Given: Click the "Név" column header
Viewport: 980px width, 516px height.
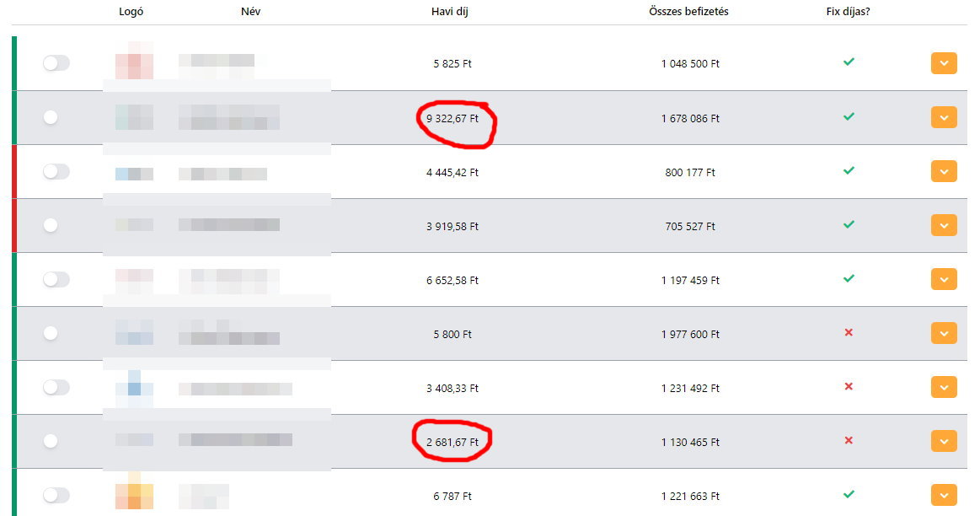Looking at the screenshot, I should click(250, 12).
